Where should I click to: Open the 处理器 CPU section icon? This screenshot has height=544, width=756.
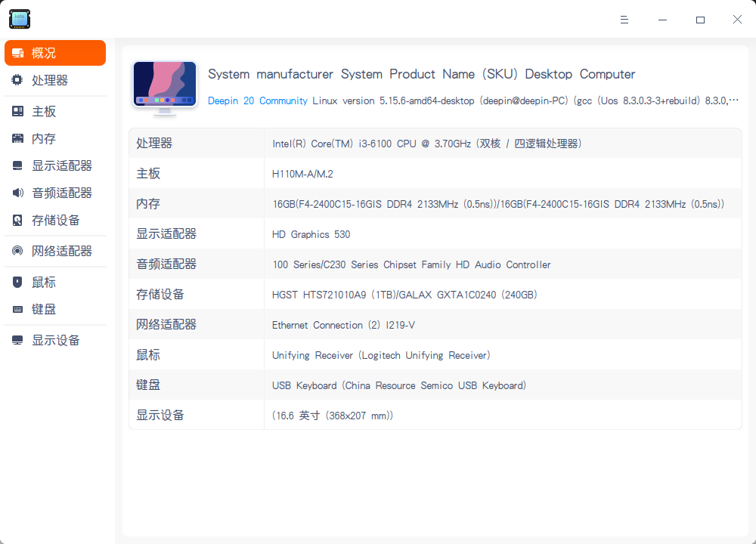pos(17,80)
